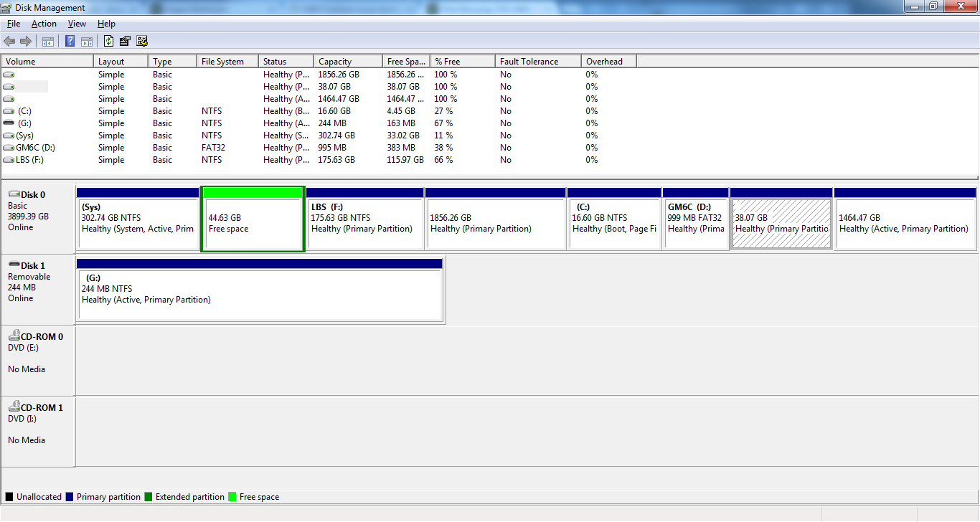The width and height of the screenshot is (980, 522).
Task: Click the Disk 0 drive icon
Action: [x=14, y=194]
